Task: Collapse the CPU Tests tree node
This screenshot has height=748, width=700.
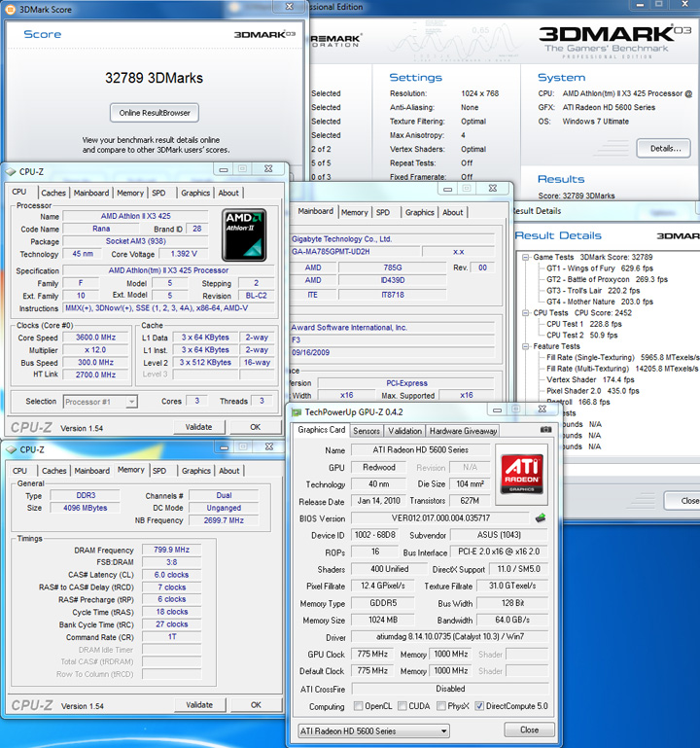Action: click(525, 313)
